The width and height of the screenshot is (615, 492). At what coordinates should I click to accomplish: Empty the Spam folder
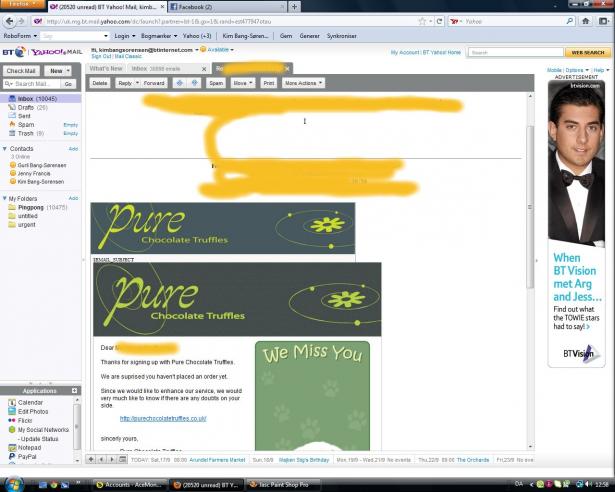point(71,125)
